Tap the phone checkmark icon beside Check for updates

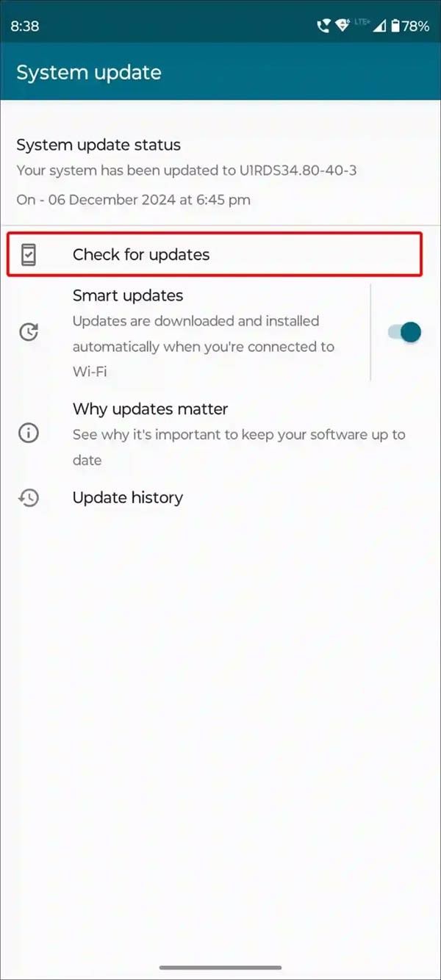pyautogui.click(x=28, y=255)
